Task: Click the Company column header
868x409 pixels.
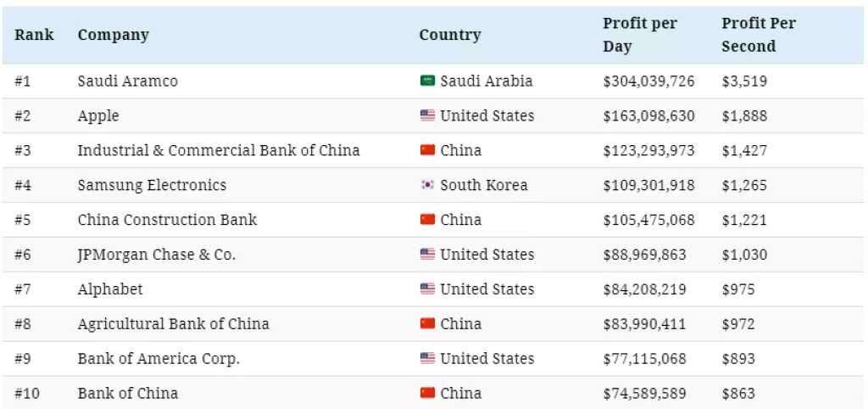Action: coord(113,35)
